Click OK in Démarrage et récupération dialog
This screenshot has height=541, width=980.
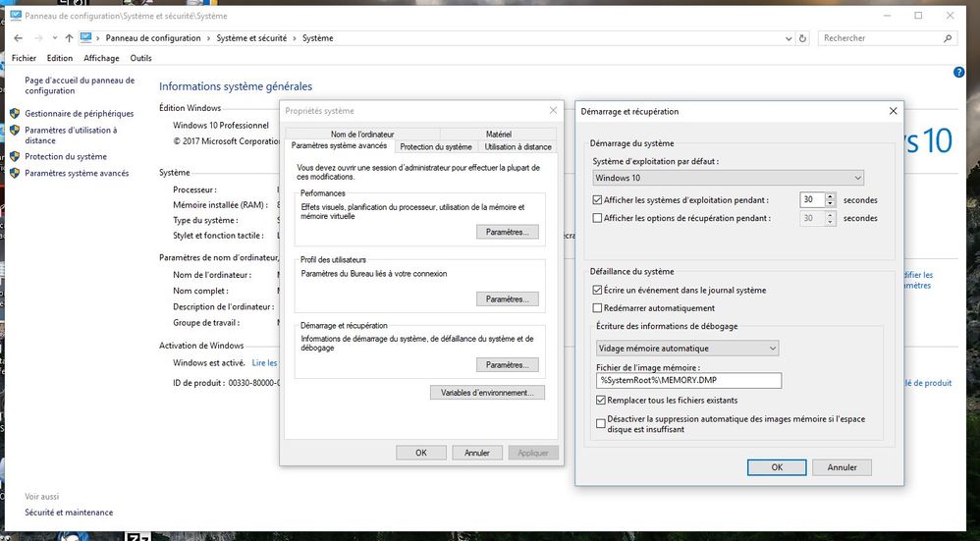click(777, 467)
